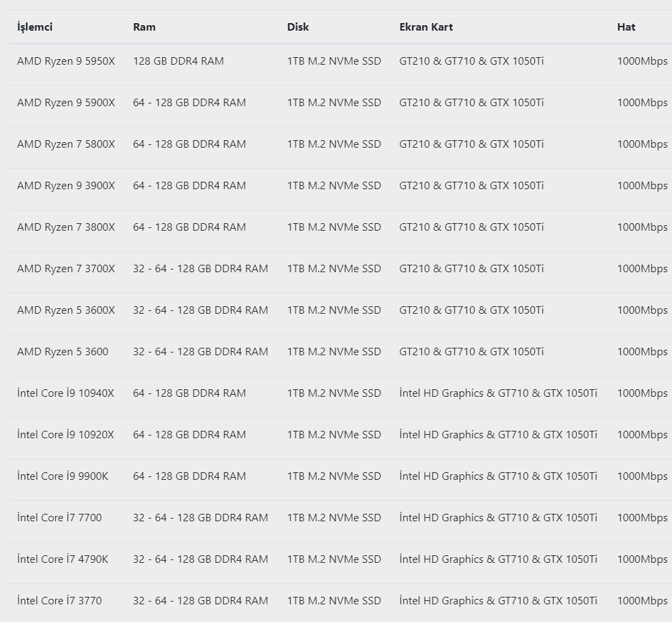Click the İşlemci column header
The width and height of the screenshot is (672, 622).
[x=35, y=27]
